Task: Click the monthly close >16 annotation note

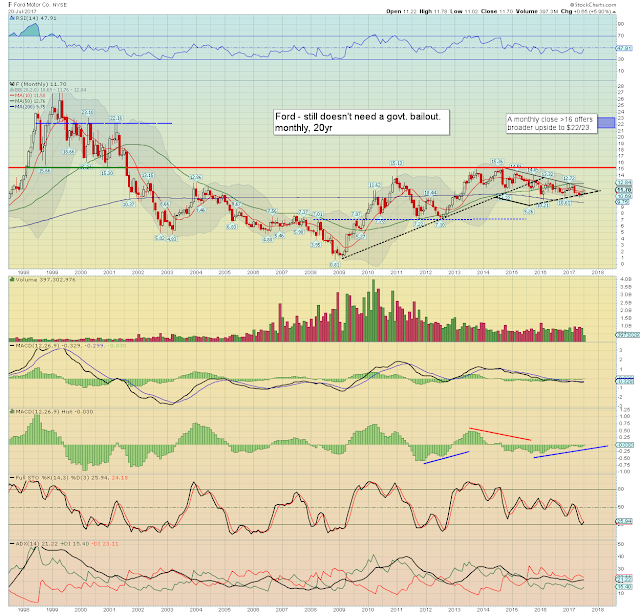Action: click(551, 123)
